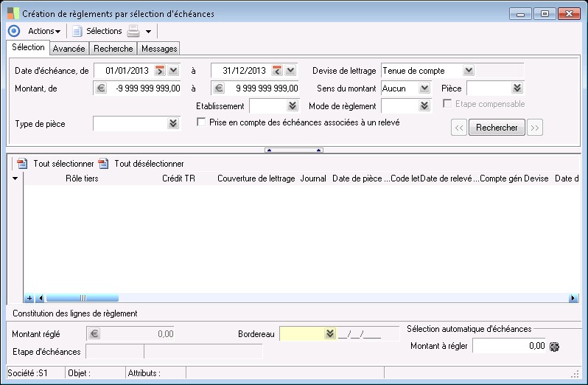Click euro icon beside maximum amount 9 999 999 999,00
Viewport: 588px width, 385px height.
(x=219, y=89)
